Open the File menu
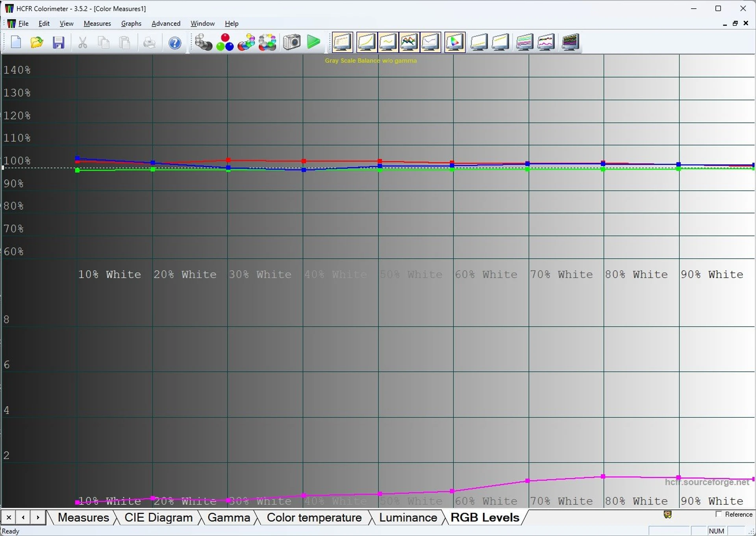 click(x=24, y=24)
